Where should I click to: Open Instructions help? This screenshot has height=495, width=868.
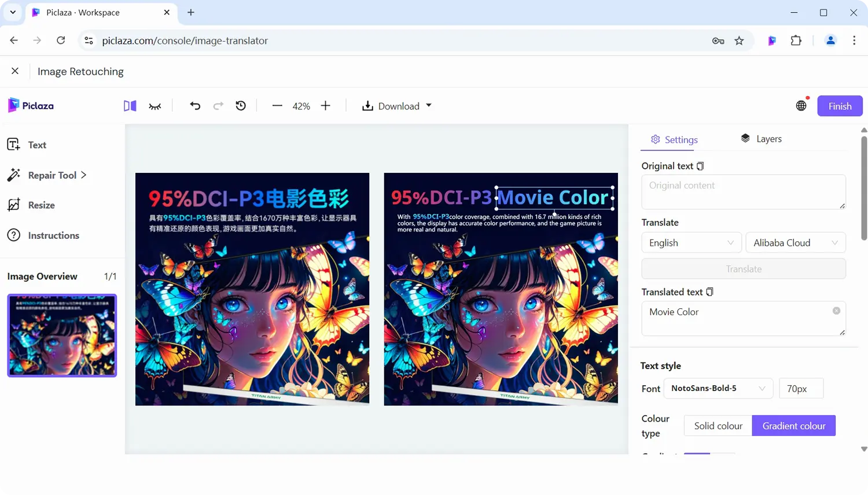pyautogui.click(x=43, y=235)
